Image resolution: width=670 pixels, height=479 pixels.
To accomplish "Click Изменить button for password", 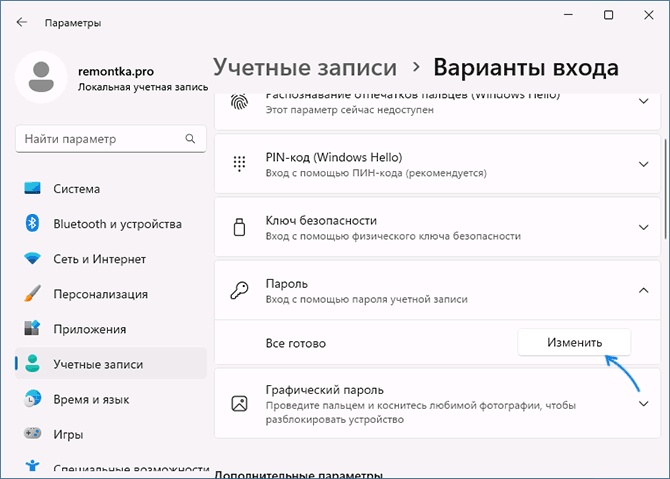I will pyautogui.click(x=574, y=342).
